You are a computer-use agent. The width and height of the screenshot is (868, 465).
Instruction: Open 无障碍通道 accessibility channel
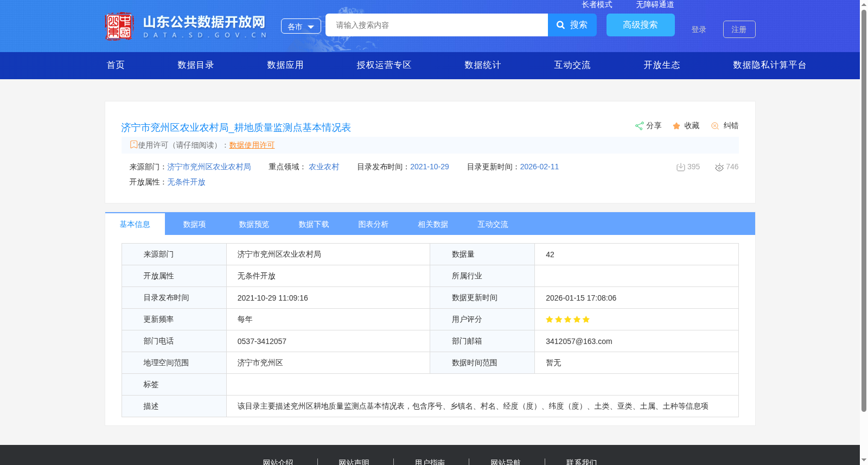tap(655, 4)
